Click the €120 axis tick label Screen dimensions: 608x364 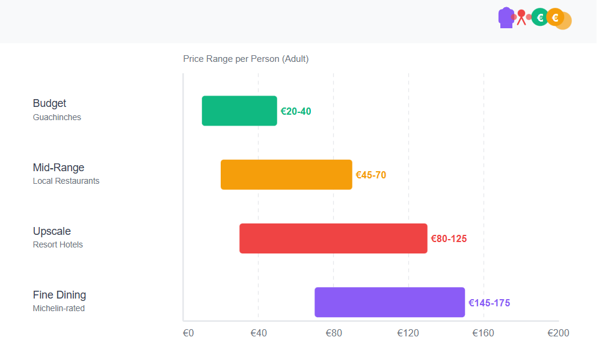click(408, 333)
